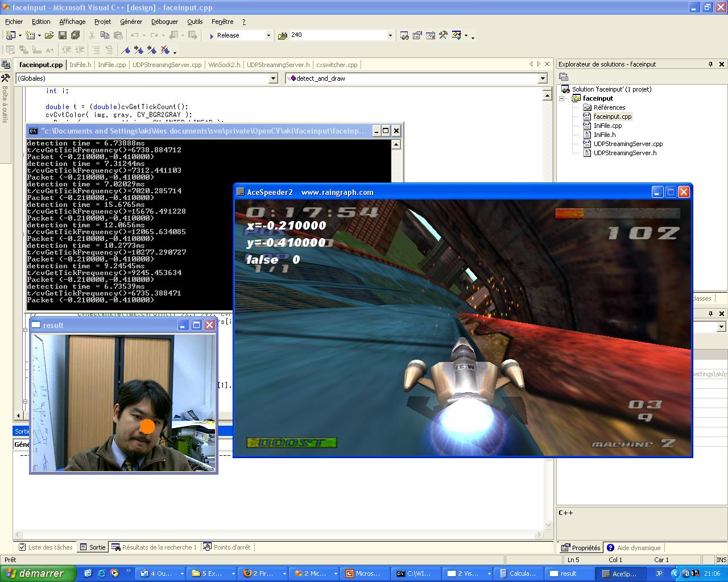Open the Undo history dropdown arrow
This screenshot has width=728, height=582.
[143, 35]
